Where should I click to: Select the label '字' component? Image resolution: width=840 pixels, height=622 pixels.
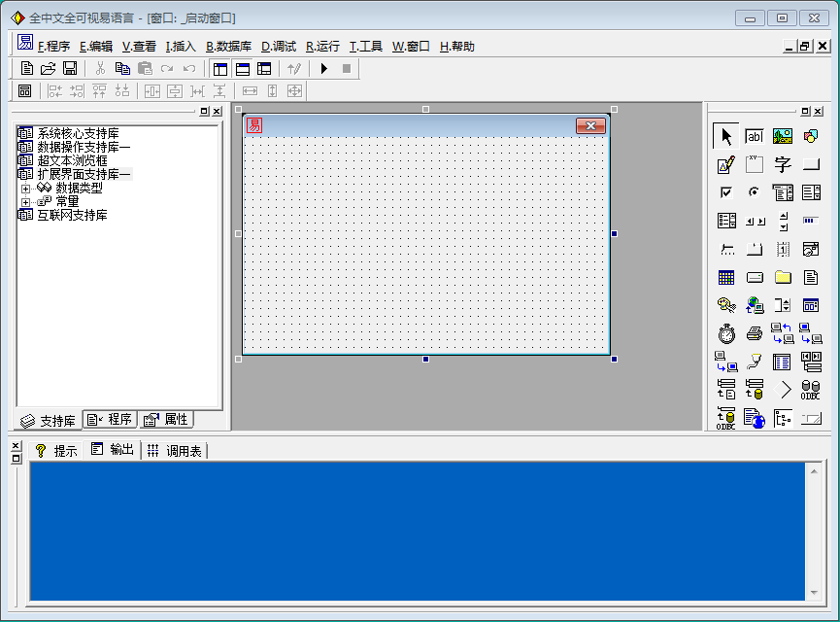click(x=783, y=164)
